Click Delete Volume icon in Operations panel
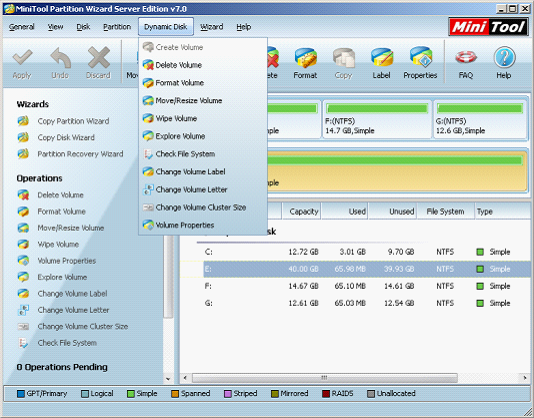Image resolution: width=534 pixels, height=418 pixels. [23, 195]
